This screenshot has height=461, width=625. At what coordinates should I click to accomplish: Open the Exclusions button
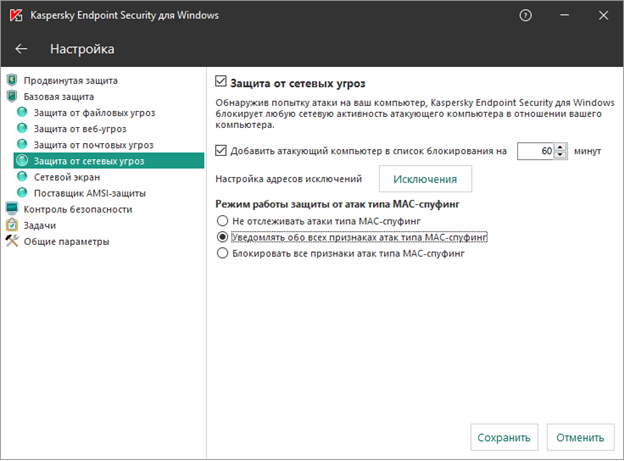(x=425, y=179)
